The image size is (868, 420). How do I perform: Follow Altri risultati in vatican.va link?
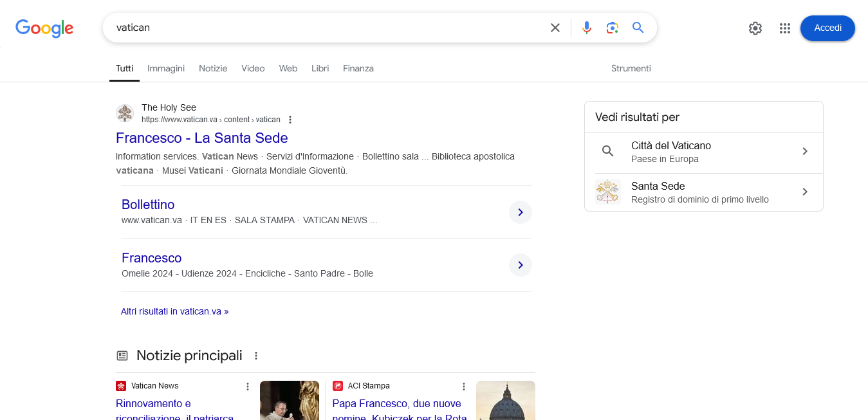[x=174, y=311]
